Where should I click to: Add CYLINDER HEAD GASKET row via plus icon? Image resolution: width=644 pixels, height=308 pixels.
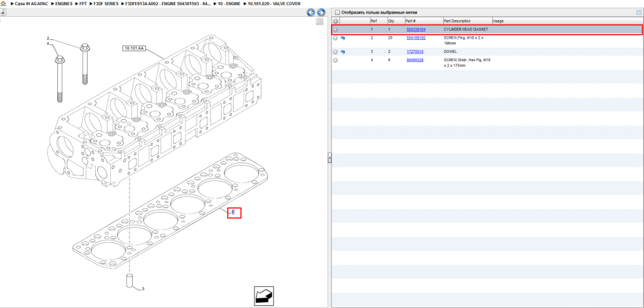coord(336,30)
